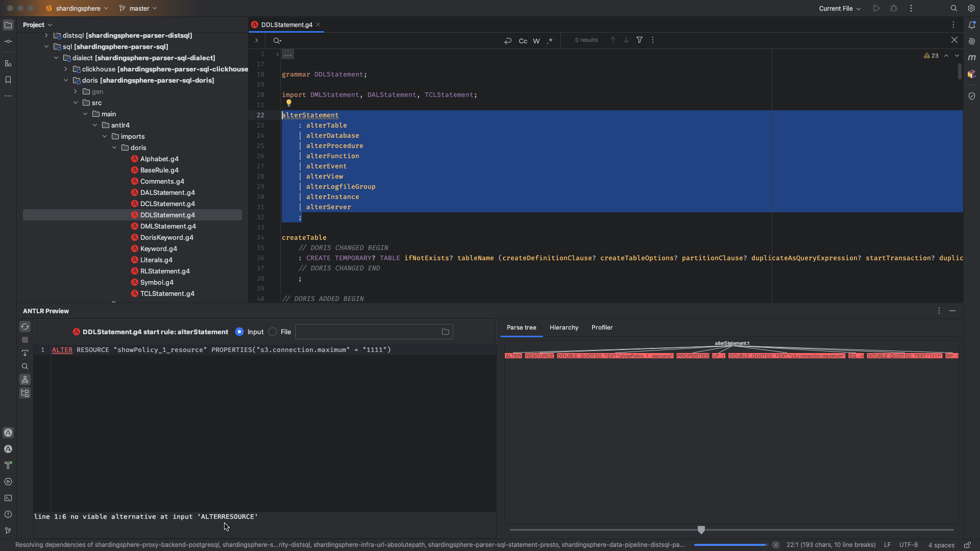
Task: Open the Bookmarks tool window icon
Action: pos(8,80)
